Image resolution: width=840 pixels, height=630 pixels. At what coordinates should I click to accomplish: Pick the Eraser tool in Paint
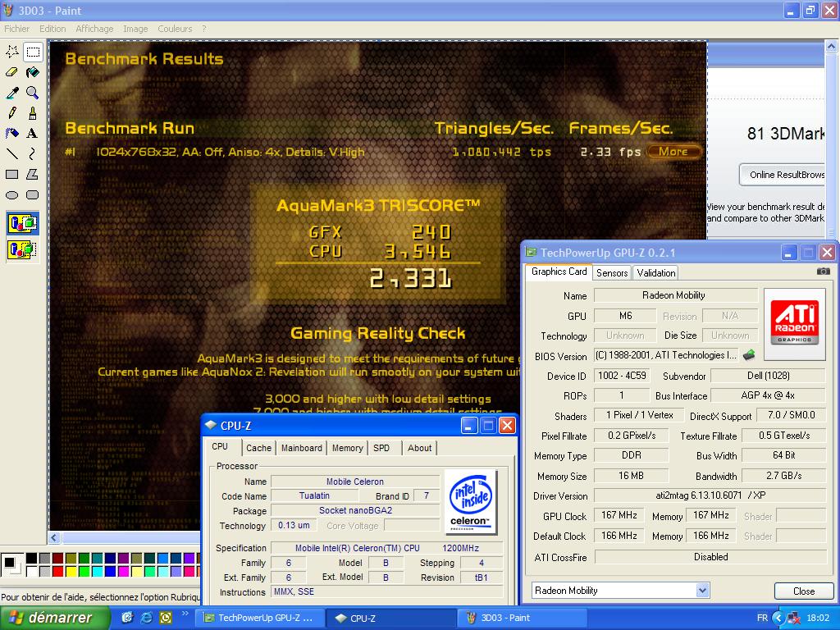pos(11,72)
